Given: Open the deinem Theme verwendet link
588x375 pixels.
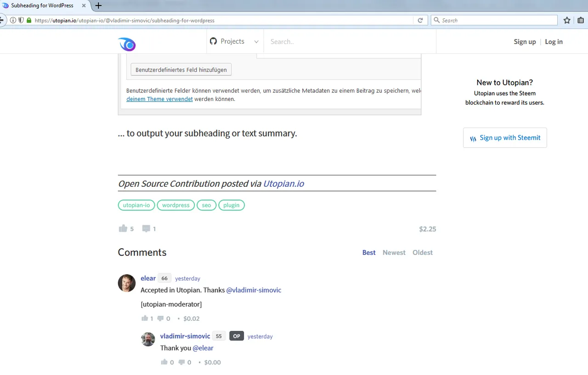Looking at the screenshot, I should [159, 99].
